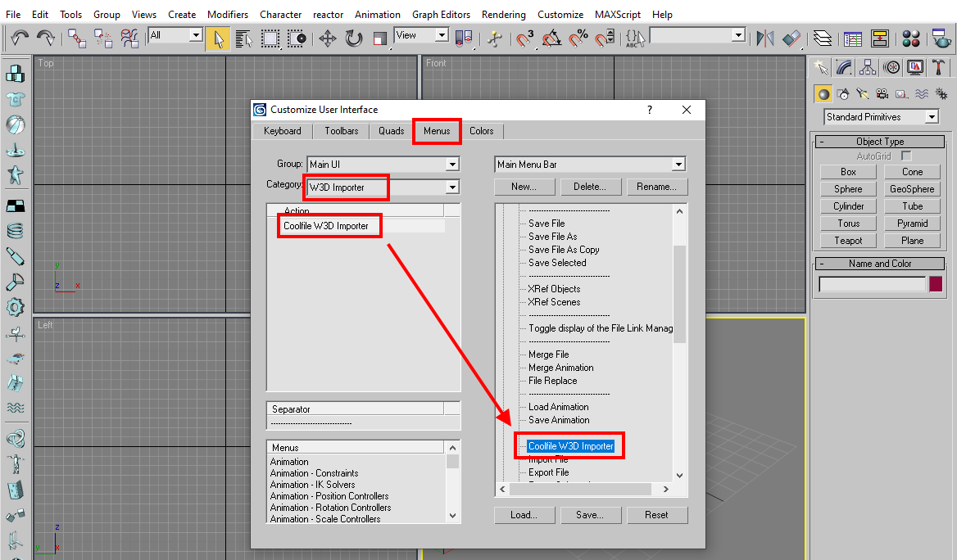The image size is (957, 560).
Task: Click the Redo arrow icon in main toolbar
Action: 46,38
